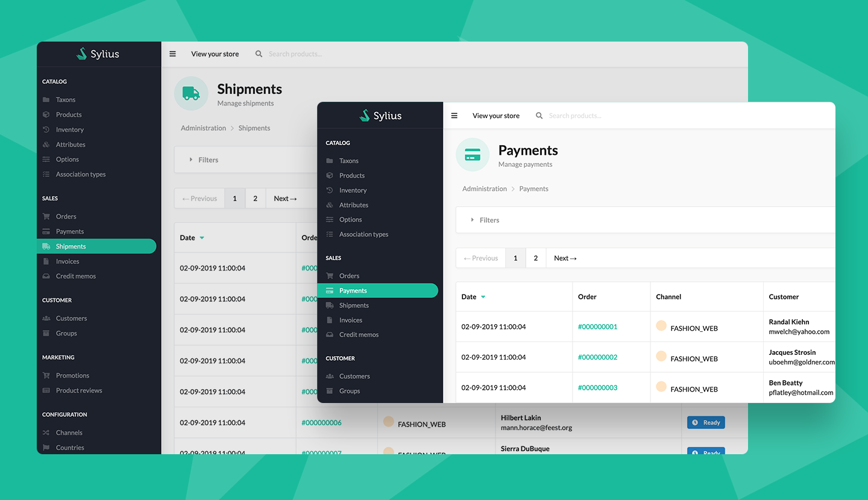868x500 pixels.
Task: Open order #000000003 link in Payments table
Action: [x=597, y=387]
